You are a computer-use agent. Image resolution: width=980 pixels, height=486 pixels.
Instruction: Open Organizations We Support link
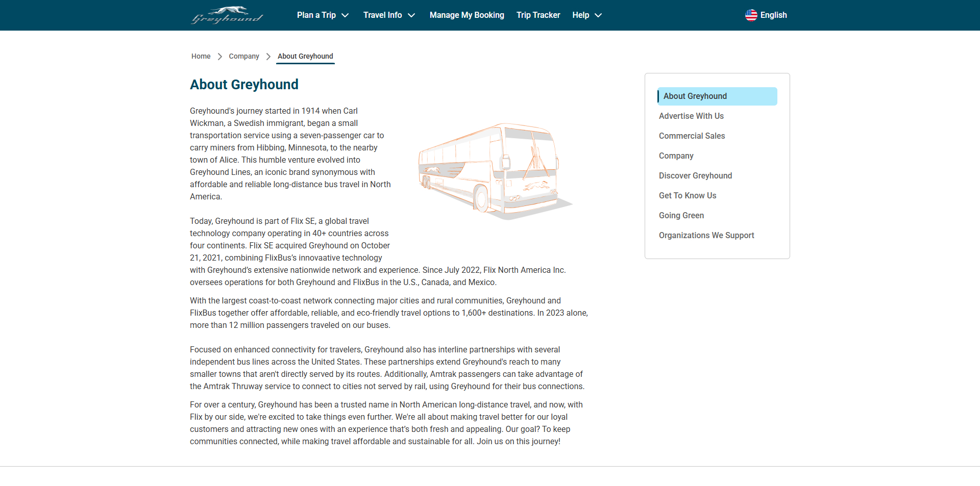(x=706, y=236)
